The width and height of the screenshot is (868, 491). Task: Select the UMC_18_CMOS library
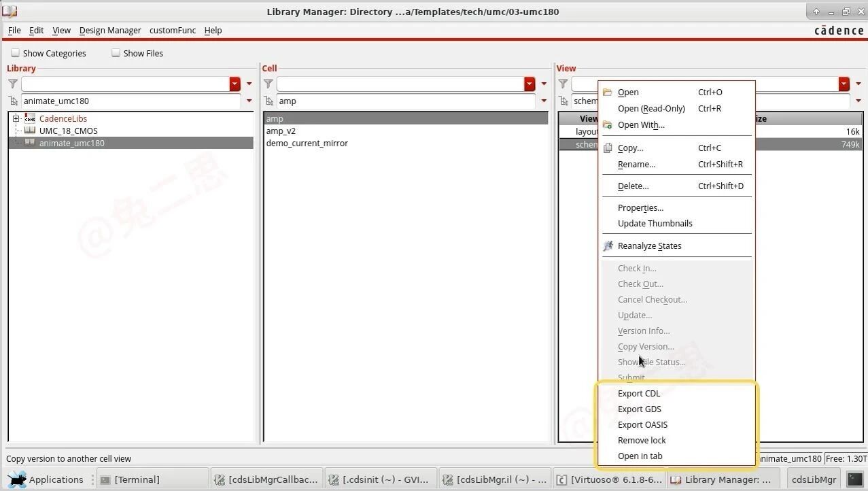(x=68, y=131)
